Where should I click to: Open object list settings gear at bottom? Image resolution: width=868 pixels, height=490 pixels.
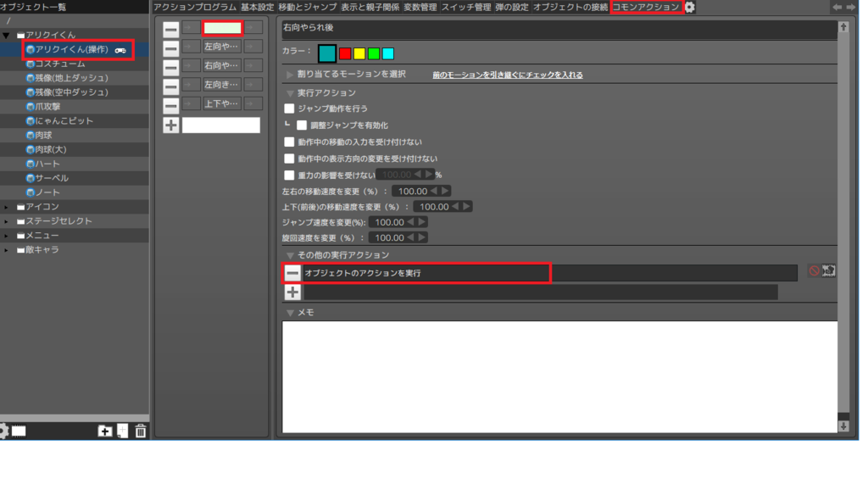(x=3, y=431)
